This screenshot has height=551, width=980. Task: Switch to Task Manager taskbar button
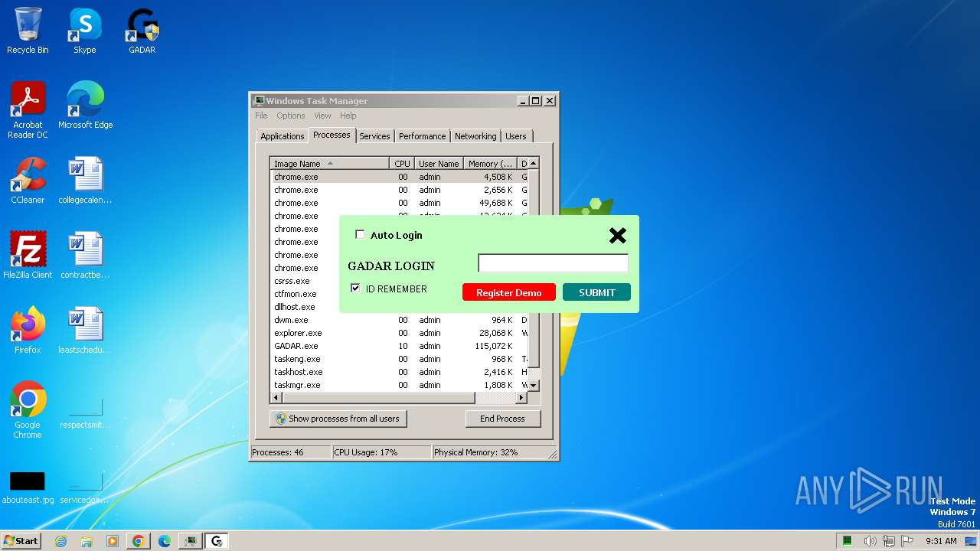tap(191, 541)
